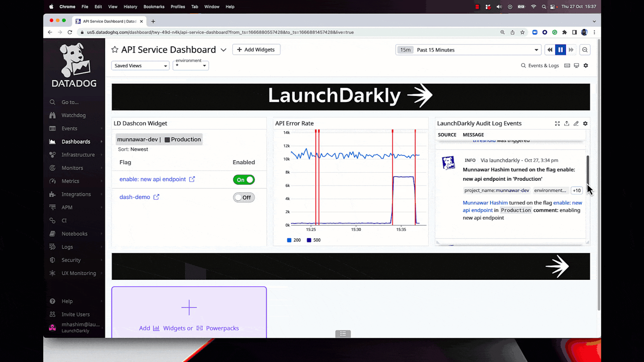Zoom out the dashboard time range
This screenshot has width=644, height=362.
pos(585,50)
